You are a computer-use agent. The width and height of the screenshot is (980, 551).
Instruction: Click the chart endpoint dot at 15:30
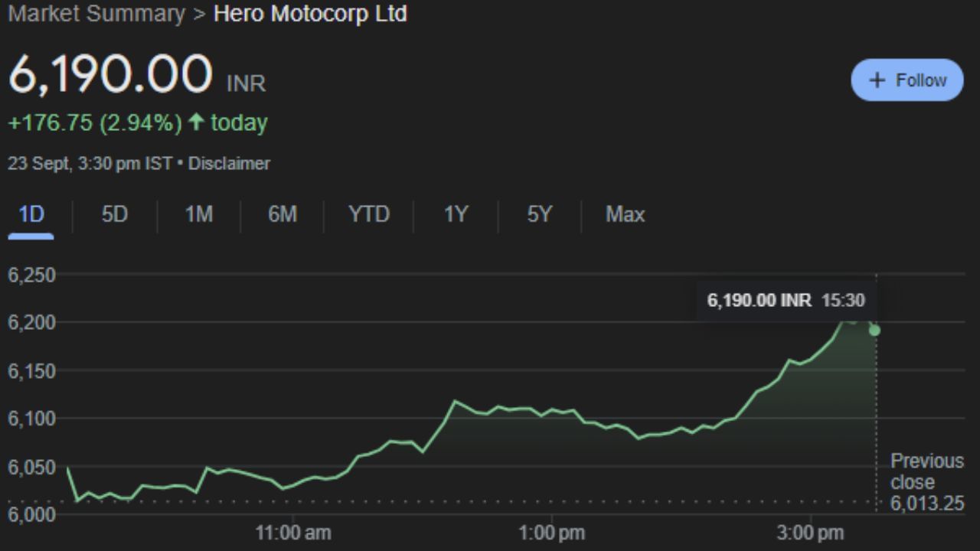click(x=874, y=331)
